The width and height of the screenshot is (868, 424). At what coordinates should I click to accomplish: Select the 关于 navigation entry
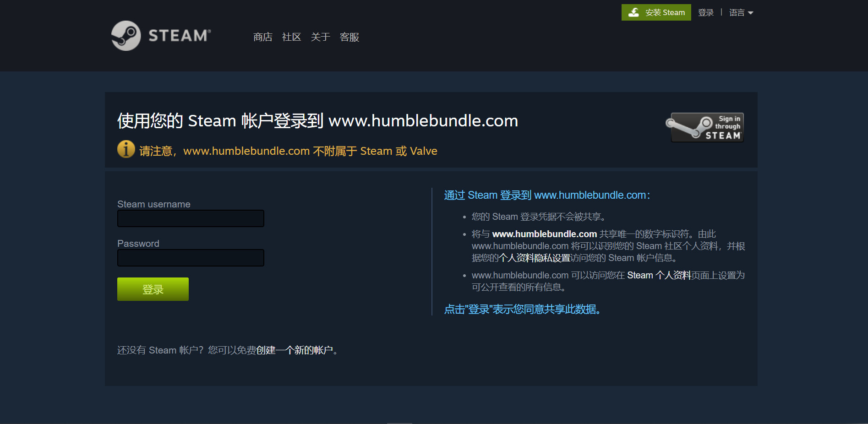[320, 37]
